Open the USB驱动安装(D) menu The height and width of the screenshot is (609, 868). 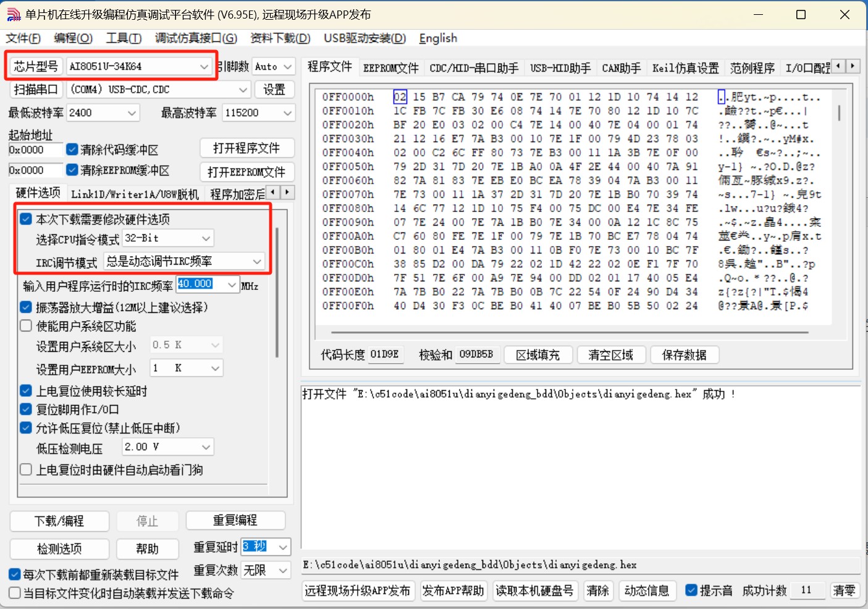[x=364, y=38]
